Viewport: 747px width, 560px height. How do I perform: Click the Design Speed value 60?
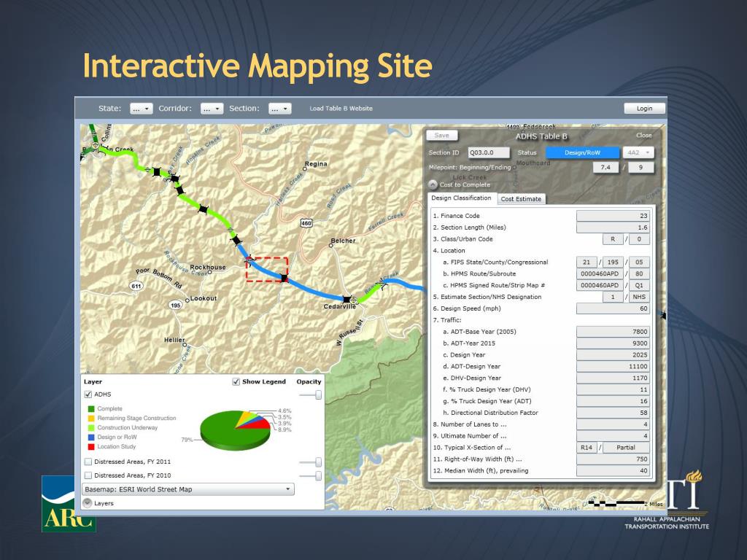613,308
